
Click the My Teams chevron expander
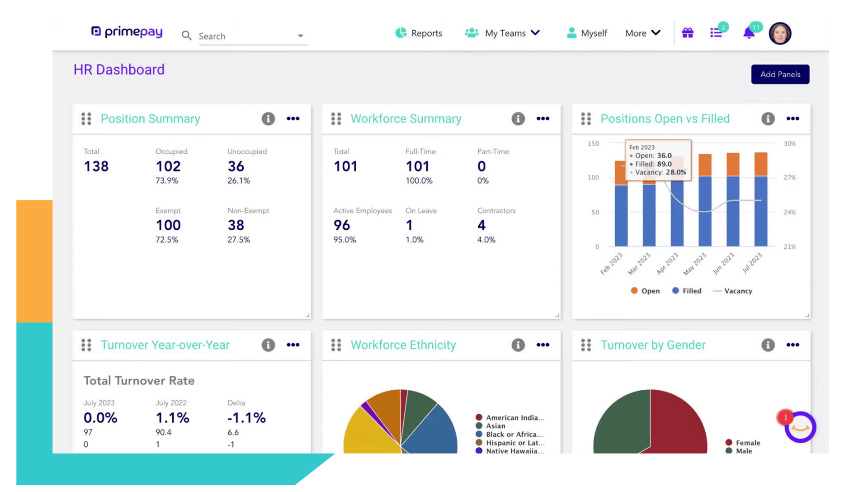coord(535,33)
